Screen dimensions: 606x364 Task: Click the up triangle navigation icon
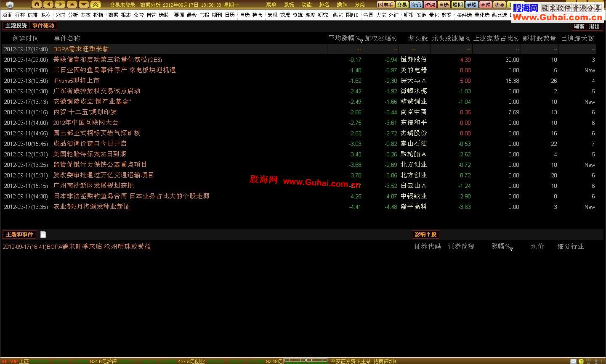pos(72,5)
